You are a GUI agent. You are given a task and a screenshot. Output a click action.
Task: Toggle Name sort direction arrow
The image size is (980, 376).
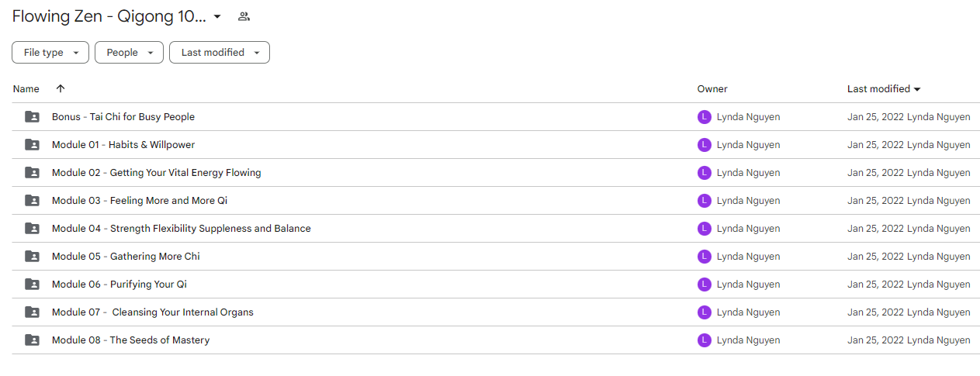click(61, 89)
